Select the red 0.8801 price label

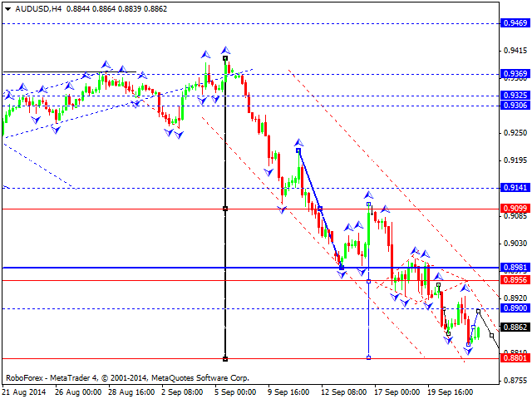[x=515, y=359]
